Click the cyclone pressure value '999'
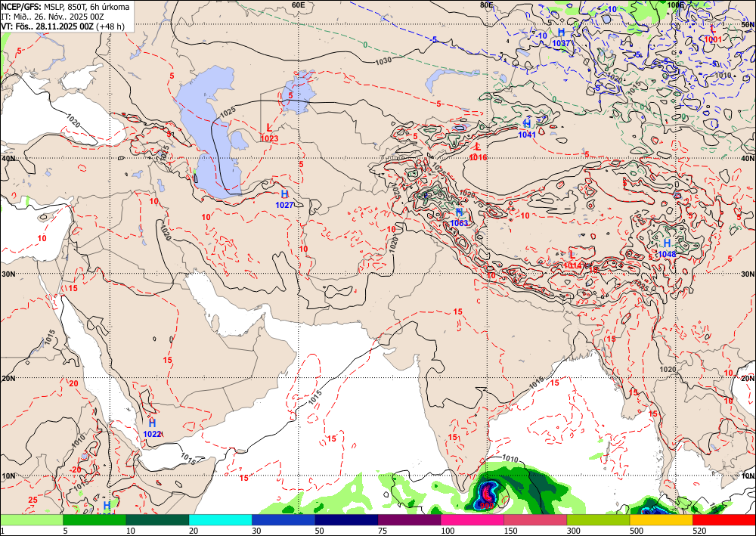 (x=487, y=506)
